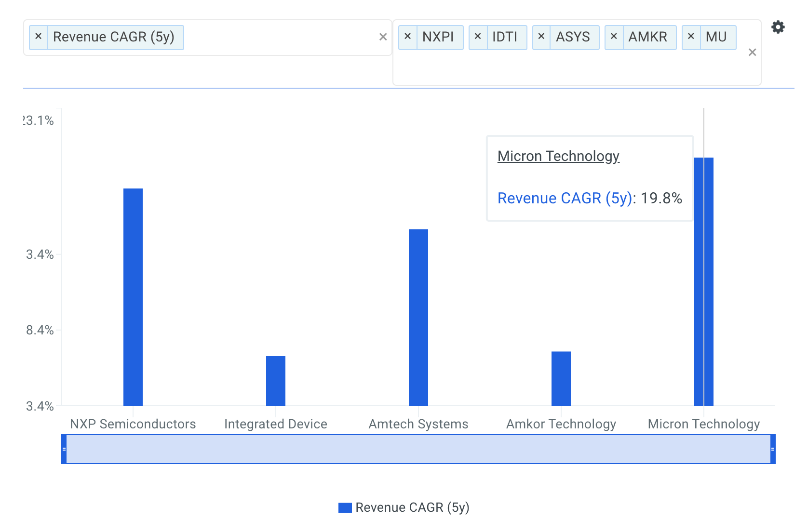808x532 pixels.
Task: Select the Micron Technology bar
Action: click(x=704, y=281)
